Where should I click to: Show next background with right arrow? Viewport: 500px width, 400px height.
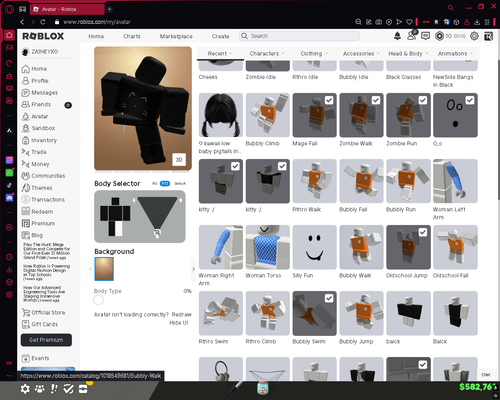[x=193, y=269]
